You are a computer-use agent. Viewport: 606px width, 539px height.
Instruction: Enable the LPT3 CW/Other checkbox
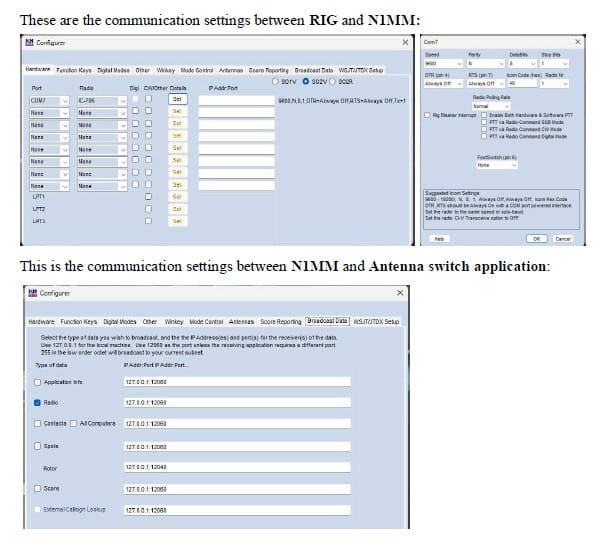[x=148, y=221]
